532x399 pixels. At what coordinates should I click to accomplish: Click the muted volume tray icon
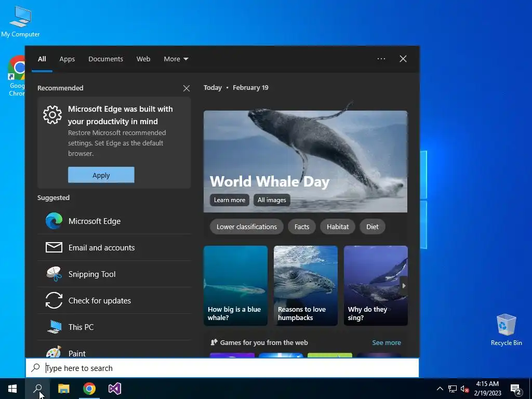click(x=464, y=389)
